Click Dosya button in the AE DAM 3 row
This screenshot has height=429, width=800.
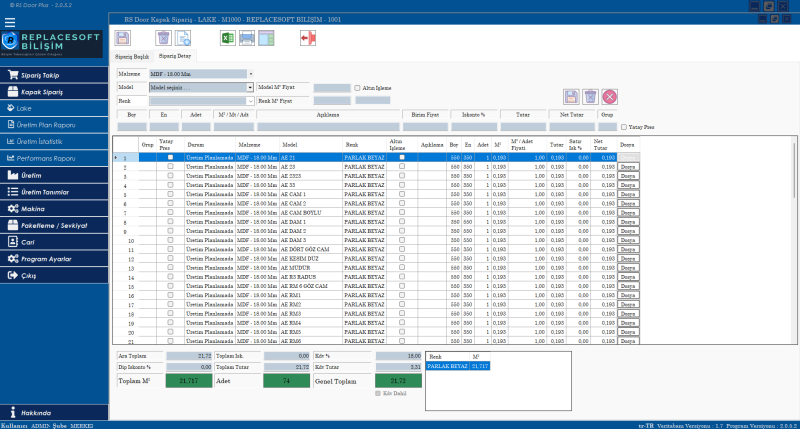coord(628,240)
